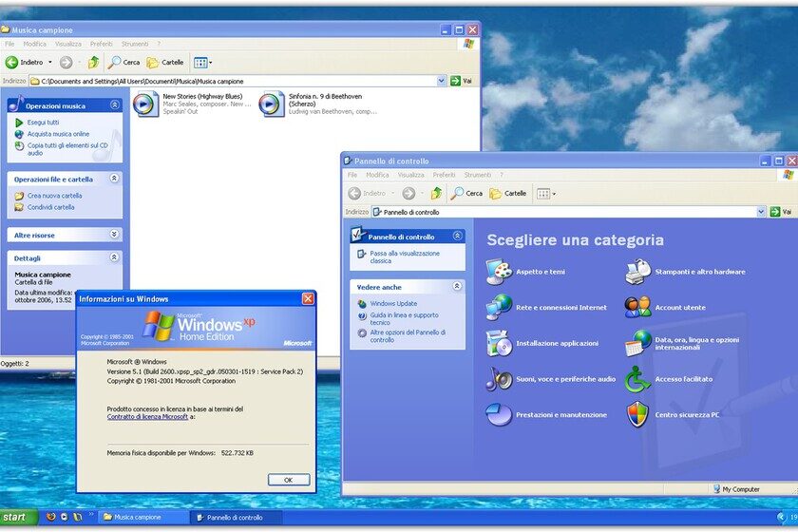Open the Stampanti e altro hardware category
Screen dimensions: 798x532
click(685, 272)
